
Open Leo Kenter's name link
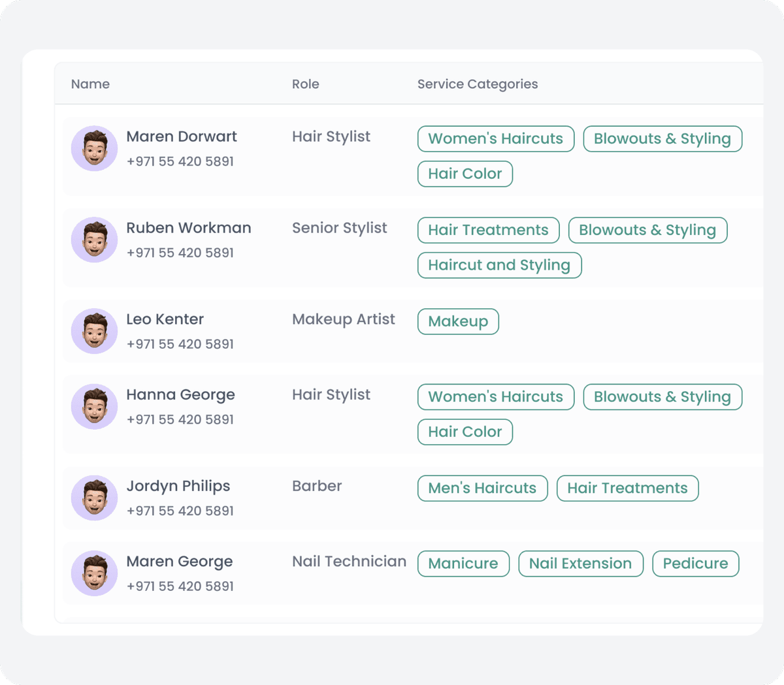coord(165,319)
